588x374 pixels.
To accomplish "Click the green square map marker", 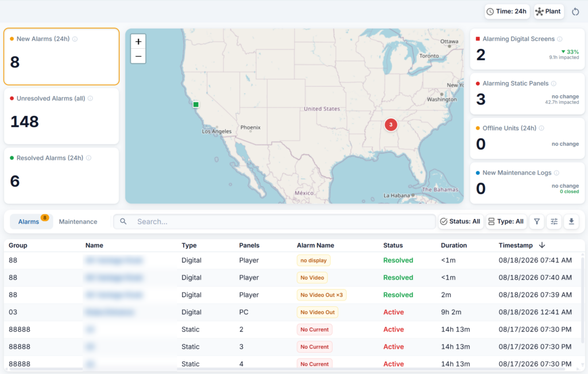I will (x=196, y=105).
